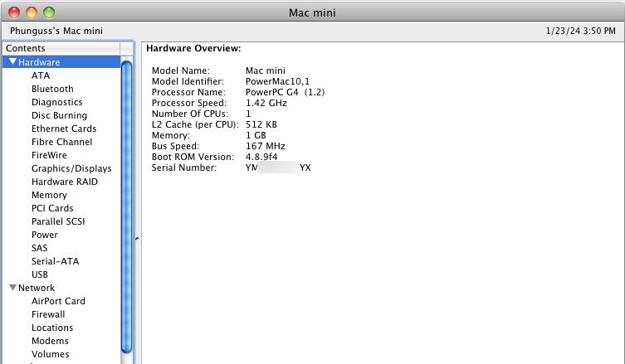
Task: Open Hardware RAID entry
Action: pyautogui.click(x=65, y=182)
